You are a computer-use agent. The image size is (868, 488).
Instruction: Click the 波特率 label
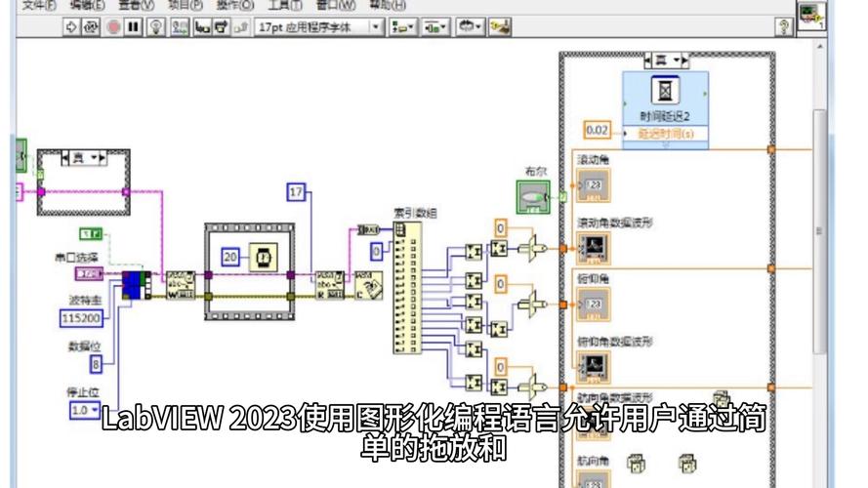click(x=85, y=301)
